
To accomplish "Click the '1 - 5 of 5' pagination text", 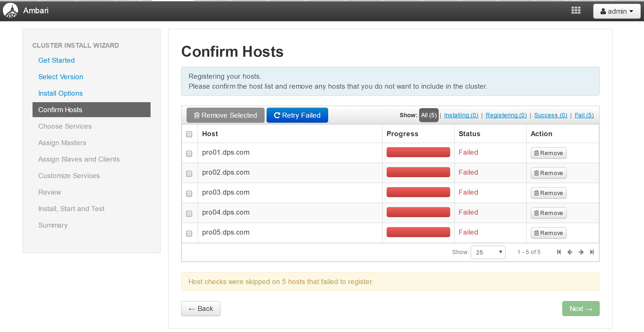I will coord(529,252).
